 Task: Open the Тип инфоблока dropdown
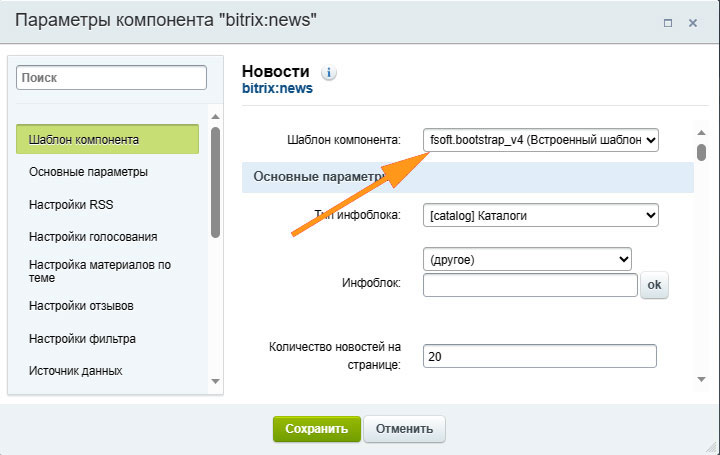point(540,214)
